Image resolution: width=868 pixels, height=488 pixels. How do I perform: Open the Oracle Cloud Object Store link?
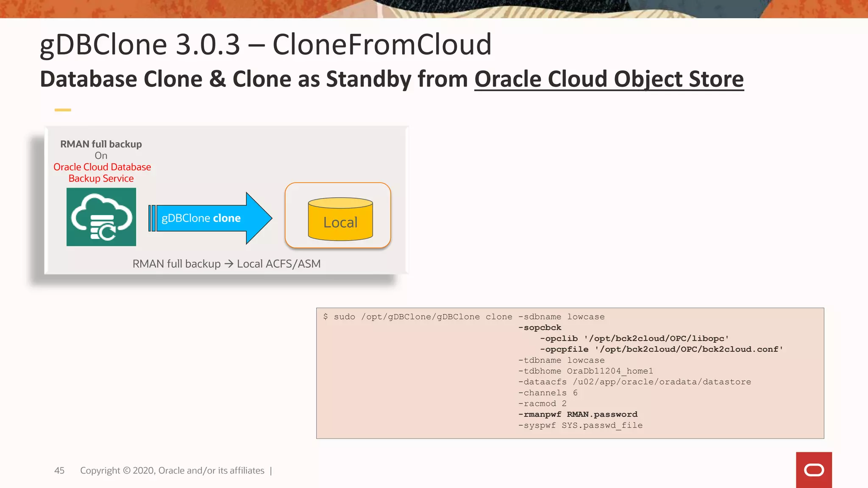coord(609,79)
